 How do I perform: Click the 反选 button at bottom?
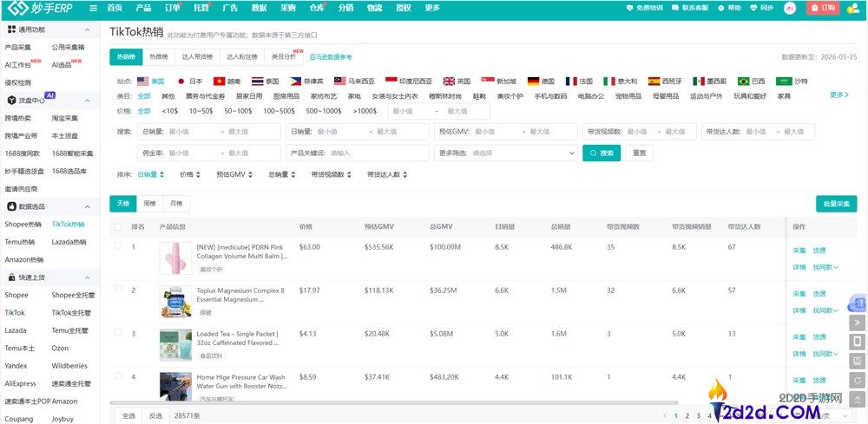(155, 415)
